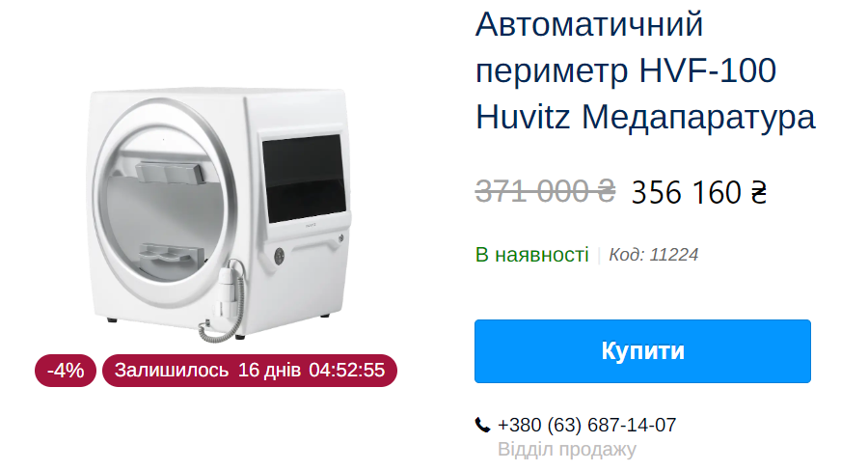Image resolution: width=868 pixels, height=471 pixels.
Task: Click the struck-through 371 000 ₴ old price
Action: [545, 192]
